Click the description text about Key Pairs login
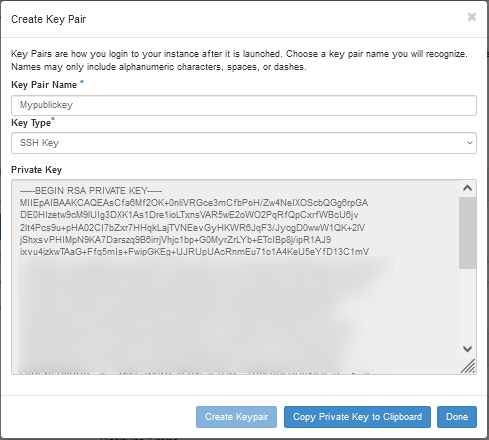 [239, 60]
